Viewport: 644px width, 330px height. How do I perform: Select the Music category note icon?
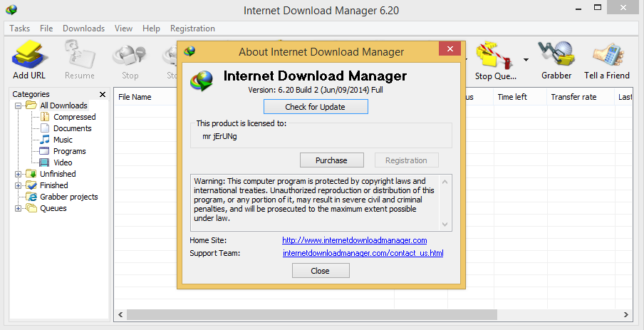(x=45, y=139)
